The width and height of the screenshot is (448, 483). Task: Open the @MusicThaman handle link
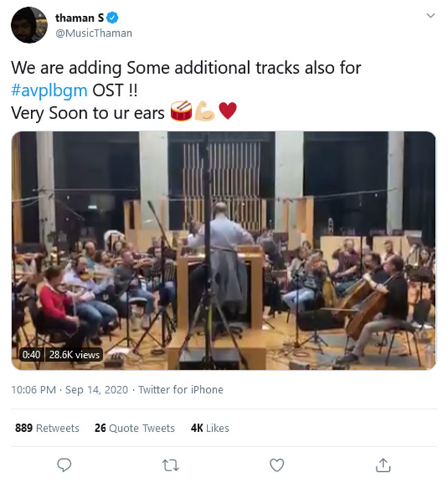point(94,33)
